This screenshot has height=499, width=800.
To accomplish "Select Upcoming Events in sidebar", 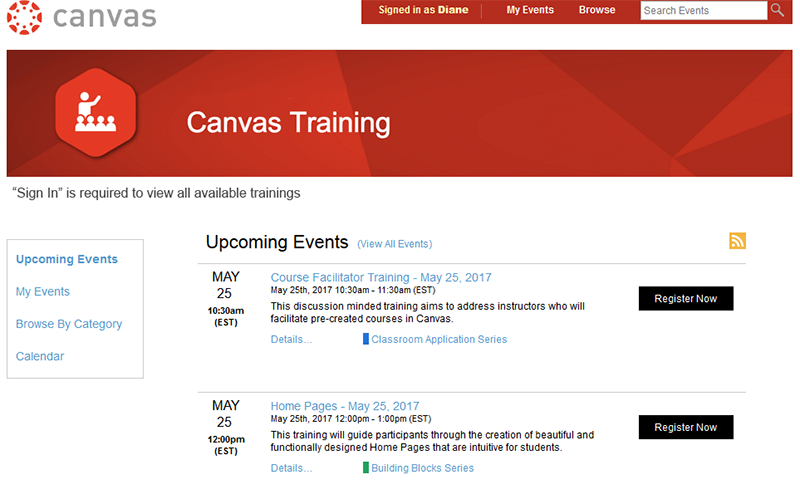I will tap(67, 259).
